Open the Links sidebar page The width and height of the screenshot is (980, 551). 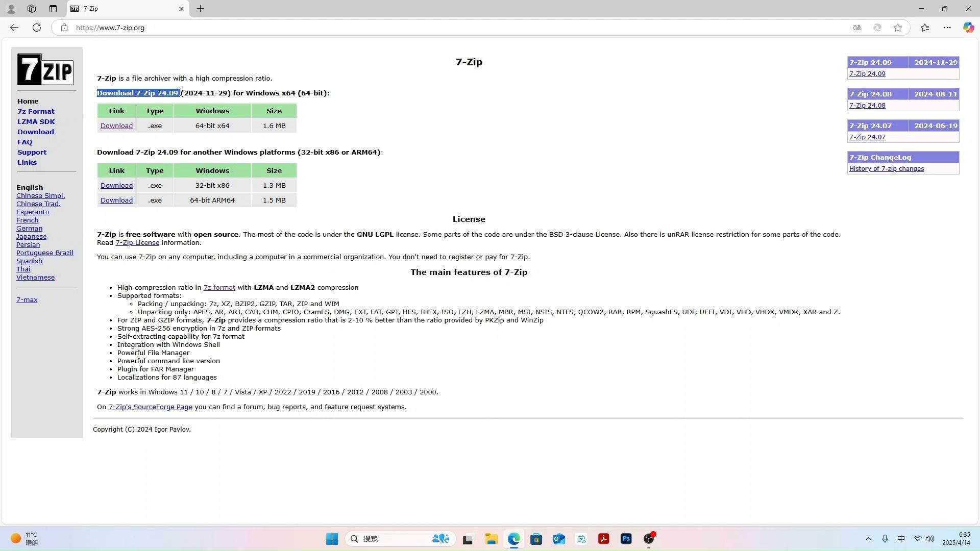(x=27, y=162)
